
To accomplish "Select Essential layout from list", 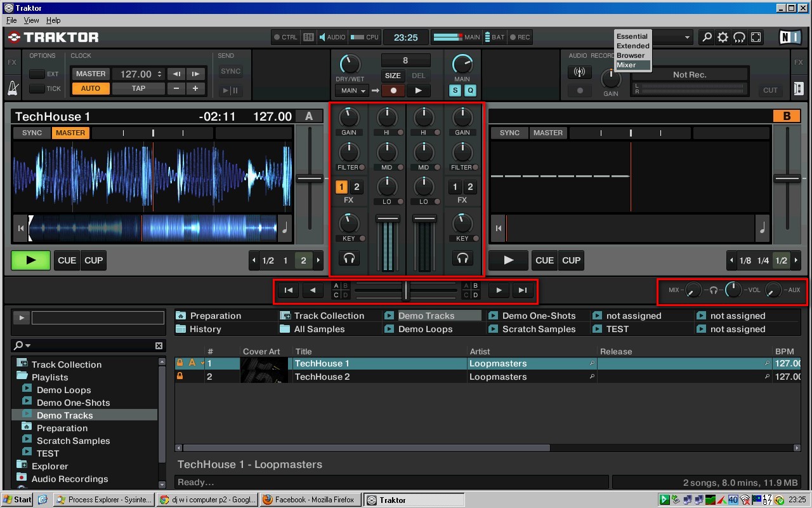I will (x=632, y=36).
